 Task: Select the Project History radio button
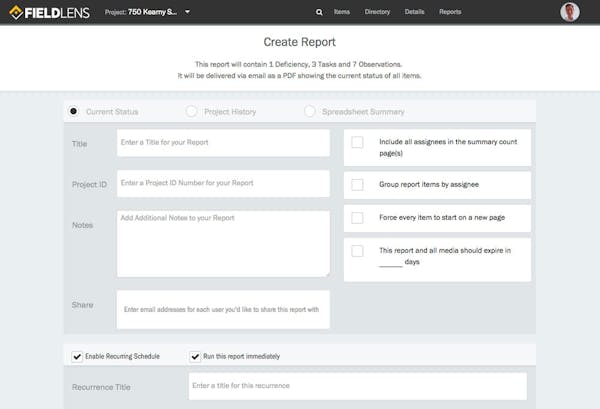click(191, 111)
